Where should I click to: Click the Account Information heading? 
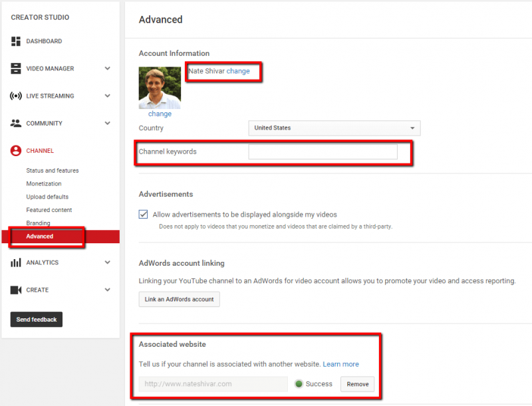click(174, 53)
